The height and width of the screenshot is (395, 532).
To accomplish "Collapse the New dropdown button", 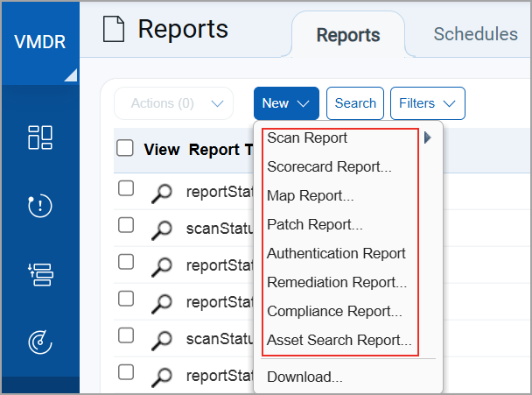I will point(286,103).
